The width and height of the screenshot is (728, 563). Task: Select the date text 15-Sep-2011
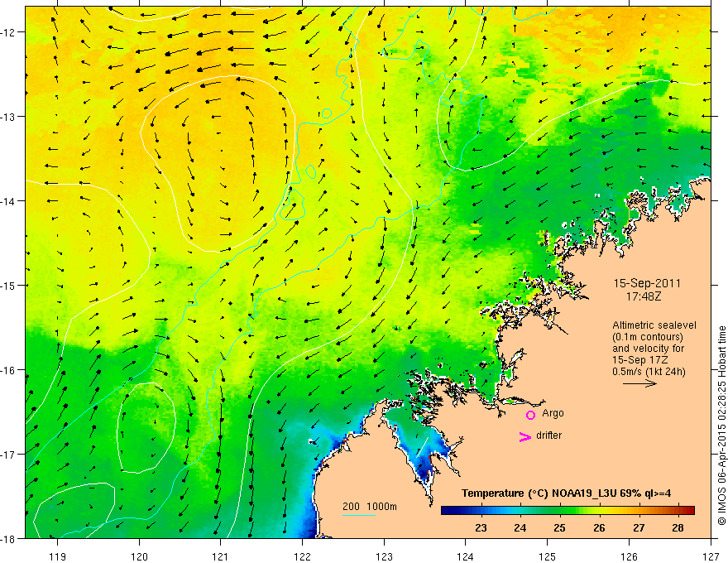[x=647, y=283]
